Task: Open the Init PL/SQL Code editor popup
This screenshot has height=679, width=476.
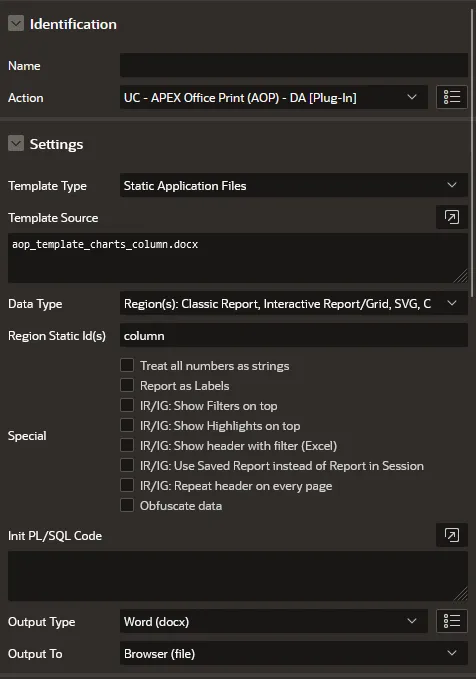Action: (x=452, y=535)
